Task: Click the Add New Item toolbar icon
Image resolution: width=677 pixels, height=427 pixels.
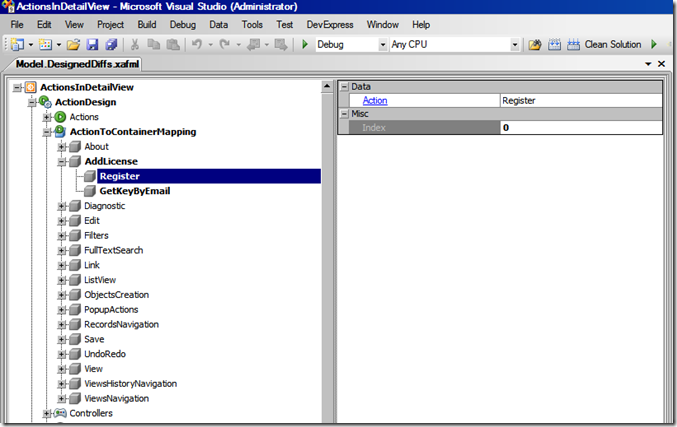Action: (45, 44)
